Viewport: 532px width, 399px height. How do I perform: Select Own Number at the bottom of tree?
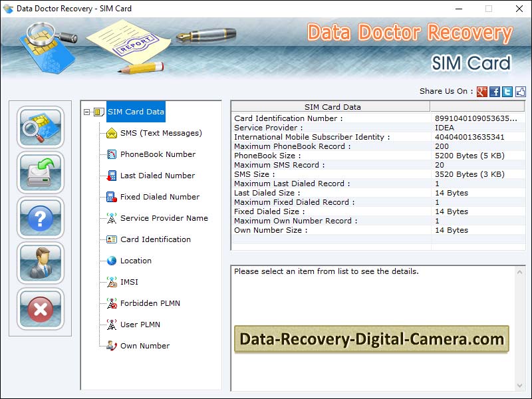point(144,346)
